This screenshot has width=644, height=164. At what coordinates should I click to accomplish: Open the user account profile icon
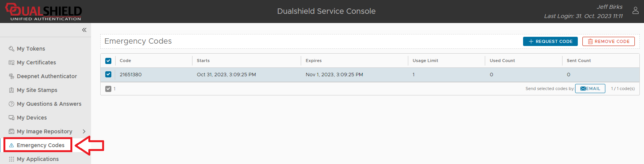(635, 11)
